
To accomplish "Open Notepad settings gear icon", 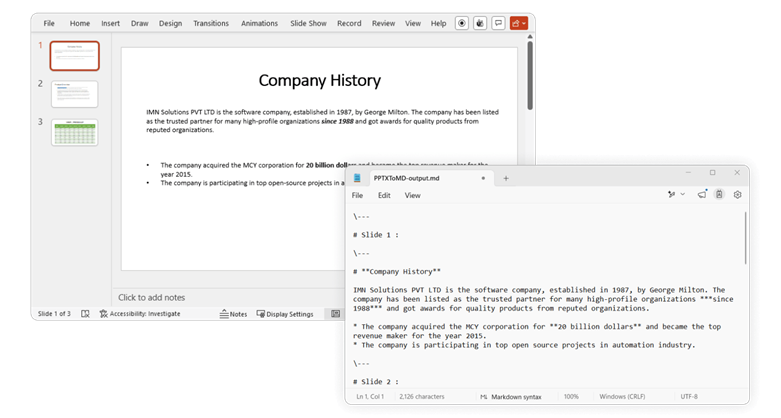I will pos(738,195).
